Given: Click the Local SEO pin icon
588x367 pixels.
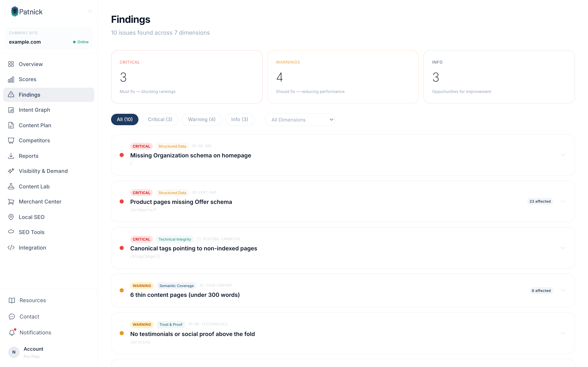Looking at the screenshot, I should pyautogui.click(x=11, y=217).
